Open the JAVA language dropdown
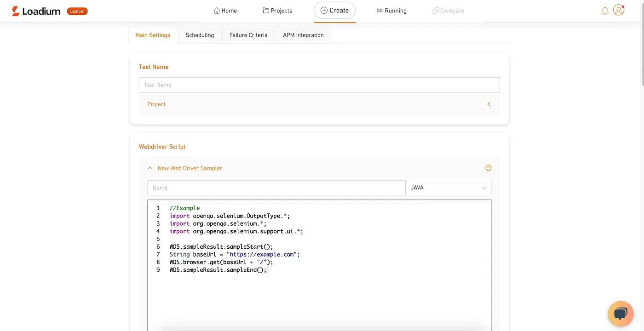The width and height of the screenshot is (644, 331). [448, 188]
